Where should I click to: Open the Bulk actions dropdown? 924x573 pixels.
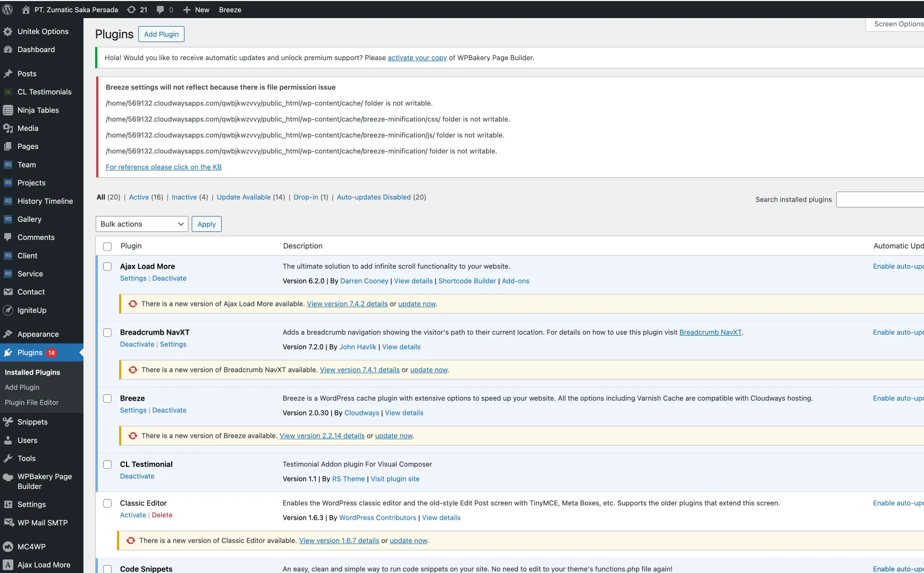point(142,224)
